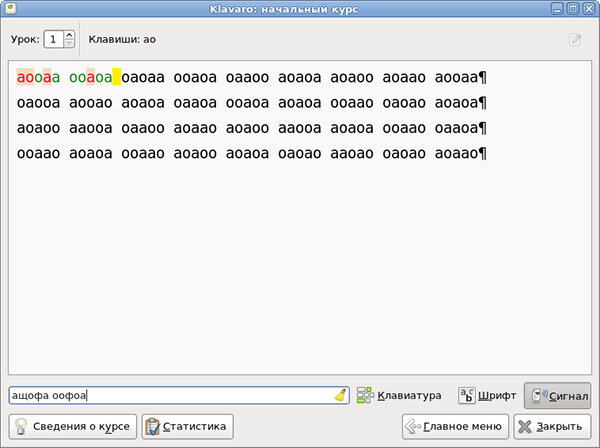
Task: Open the Статистика statistics window
Action: click(x=188, y=426)
